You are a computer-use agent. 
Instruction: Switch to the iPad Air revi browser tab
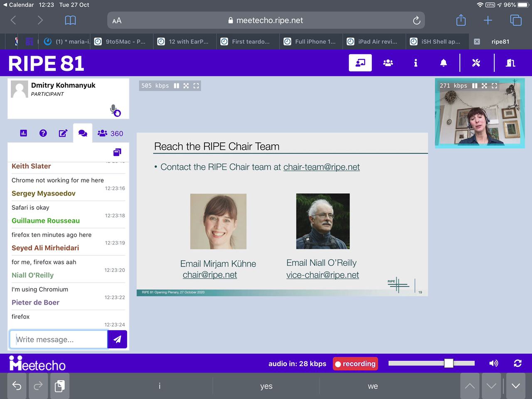click(x=375, y=42)
